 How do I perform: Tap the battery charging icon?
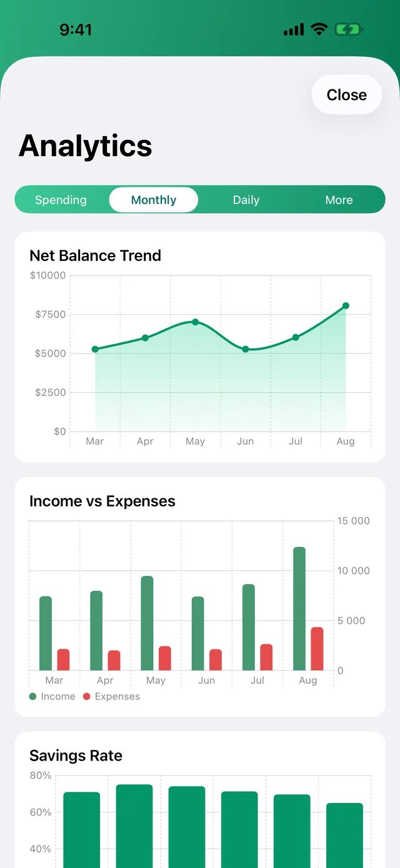pos(349,29)
